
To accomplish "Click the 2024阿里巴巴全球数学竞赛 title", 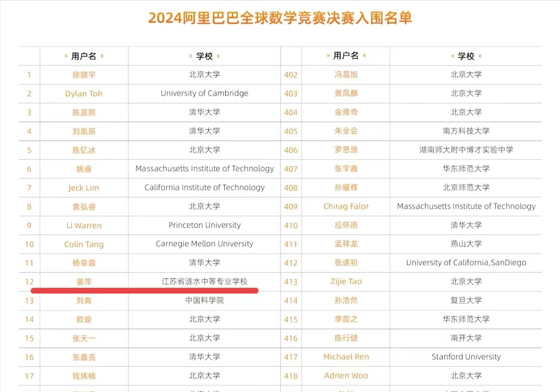I will tap(280, 18).
